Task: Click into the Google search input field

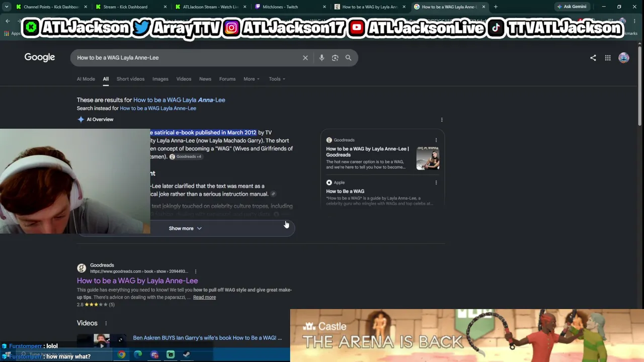Action: pyautogui.click(x=186, y=58)
